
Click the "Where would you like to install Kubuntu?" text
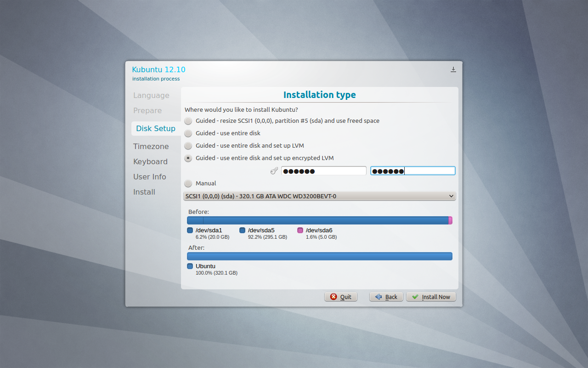point(241,110)
